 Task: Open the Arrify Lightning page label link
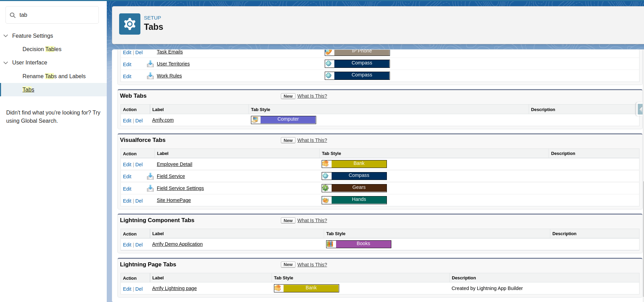pos(174,288)
